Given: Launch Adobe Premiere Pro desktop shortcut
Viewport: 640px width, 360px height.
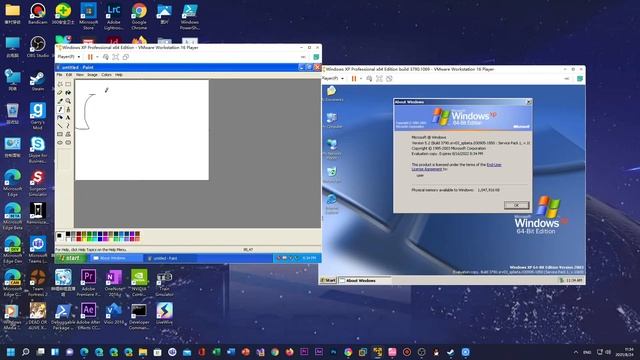Looking at the screenshot, I should click(x=89, y=282).
